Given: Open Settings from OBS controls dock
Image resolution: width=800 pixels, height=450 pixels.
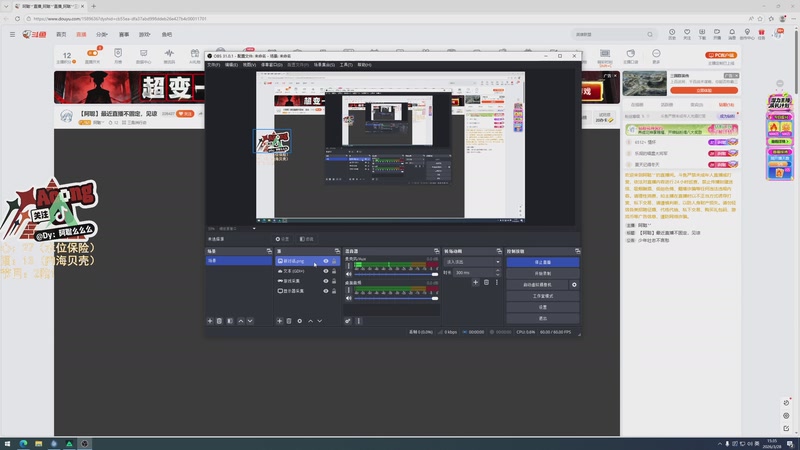Looking at the screenshot, I should pyautogui.click(x=542, y=307).
